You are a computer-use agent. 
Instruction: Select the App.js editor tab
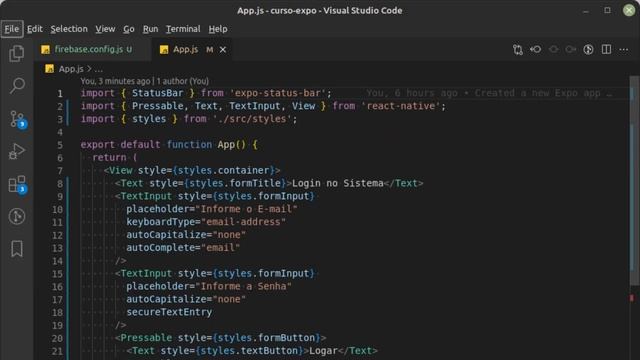tap(186, 49)
